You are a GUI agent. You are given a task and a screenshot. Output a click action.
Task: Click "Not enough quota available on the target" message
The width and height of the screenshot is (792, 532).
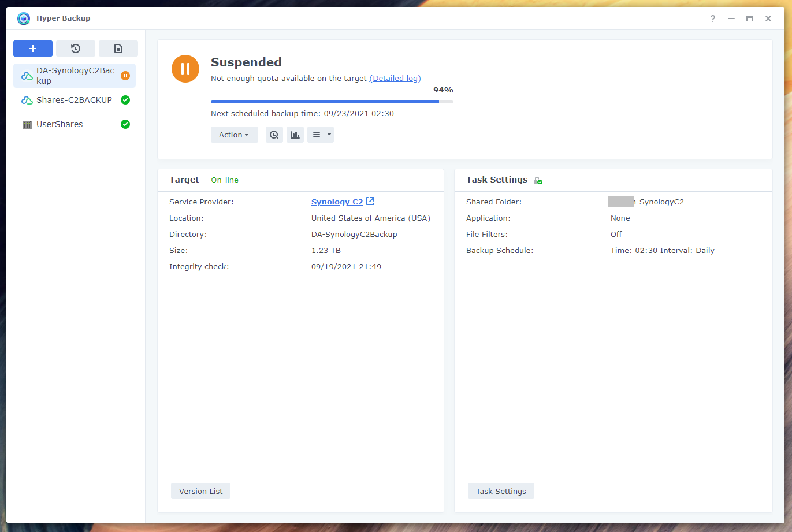pyautogui.click(x=289, y=78)
